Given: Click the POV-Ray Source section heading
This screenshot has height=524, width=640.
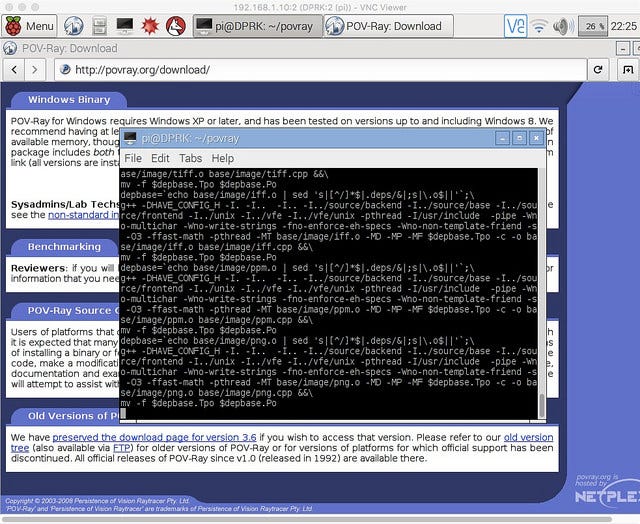Looking at the screenshot, I should [73, 311].
